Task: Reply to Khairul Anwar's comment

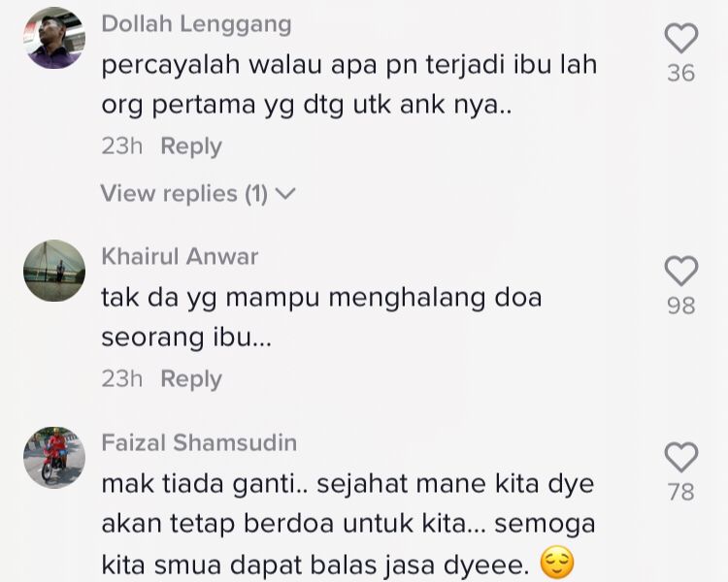Action: (191, 378)
